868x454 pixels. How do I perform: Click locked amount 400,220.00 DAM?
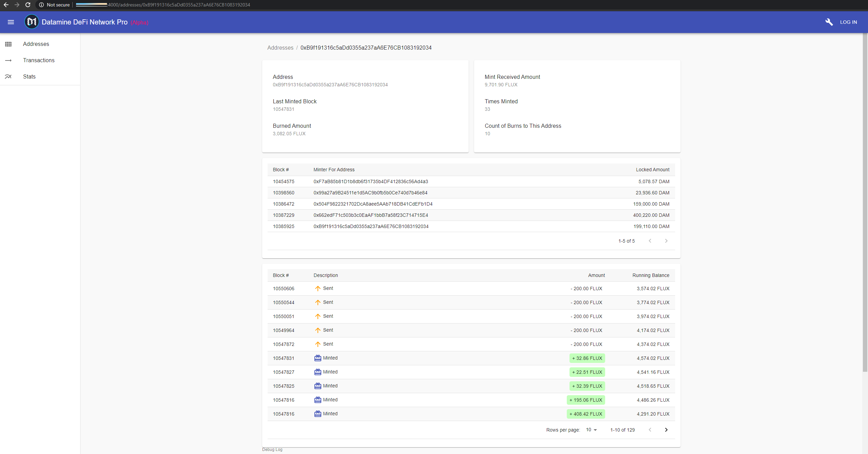point(651,215)
